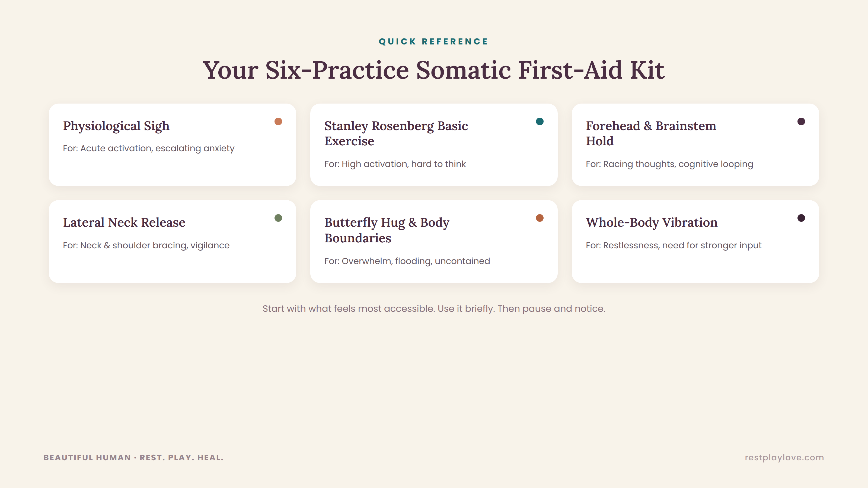
Task: Click the rust dot on Butterfly Hug card
Action: [x=540, y=218]
